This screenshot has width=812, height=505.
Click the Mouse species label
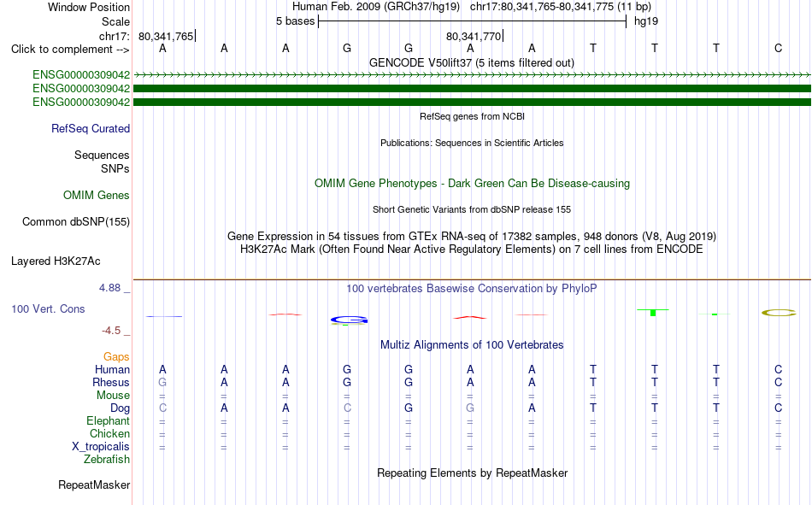(114, 395)
